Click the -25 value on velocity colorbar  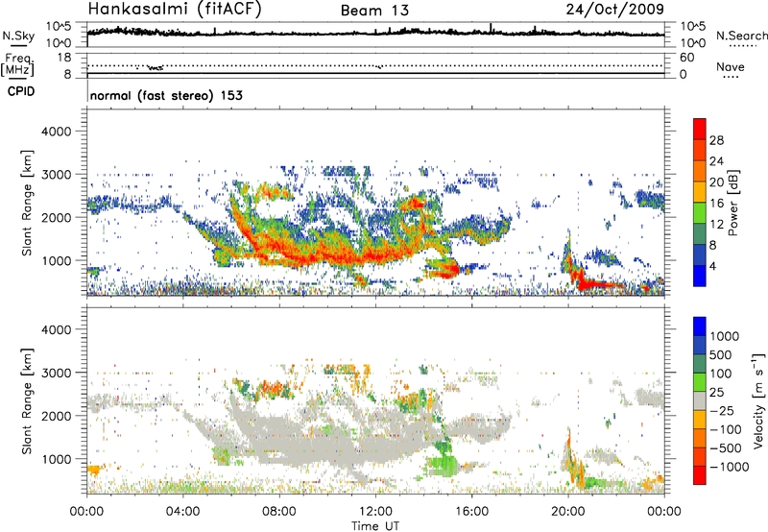[x=722, y=411]
